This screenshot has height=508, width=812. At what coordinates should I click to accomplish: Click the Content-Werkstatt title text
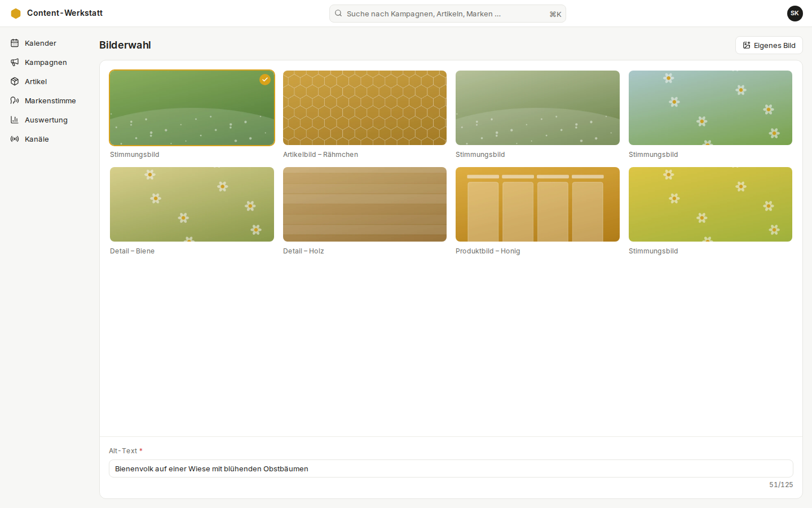point(65,13)
